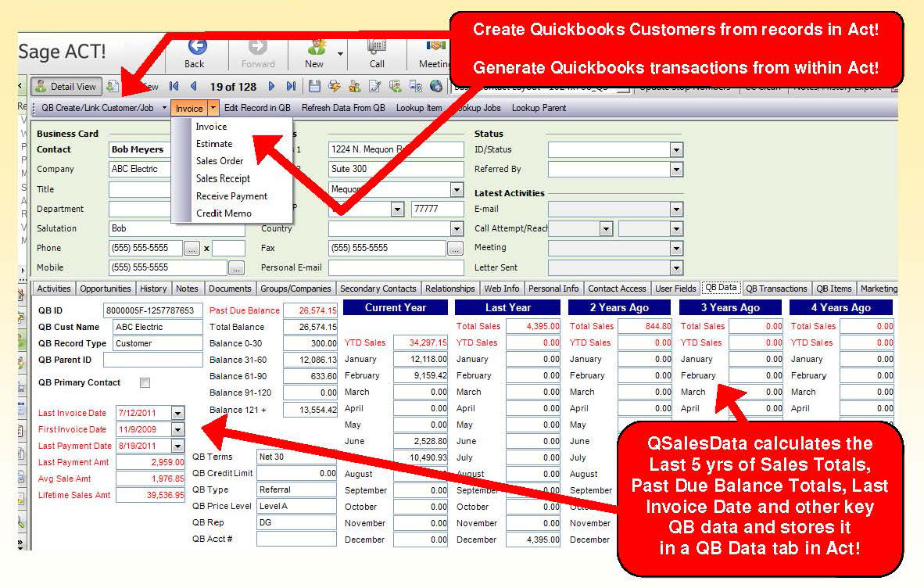Switch to Detail View
This screenshot has width=924, height=588.
point(66,87)
